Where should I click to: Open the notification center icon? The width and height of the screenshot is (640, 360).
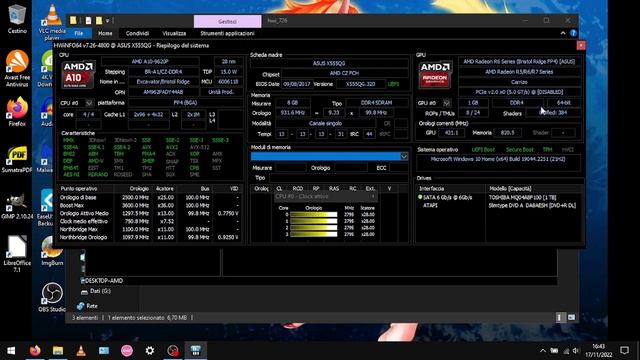(x=624, y=350)
